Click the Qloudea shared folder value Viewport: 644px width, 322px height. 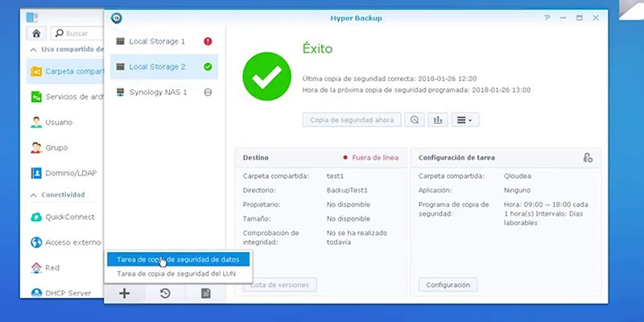pos(518,176)
